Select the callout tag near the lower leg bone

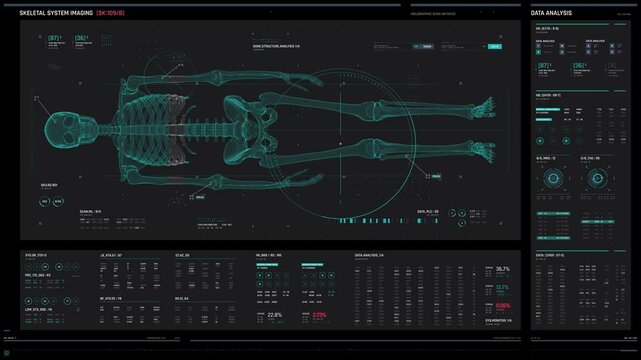click(x=437, y=176)
